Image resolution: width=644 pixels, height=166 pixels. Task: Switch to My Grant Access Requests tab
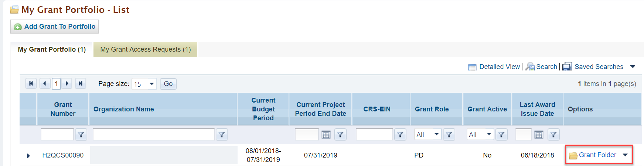point(146,49)
